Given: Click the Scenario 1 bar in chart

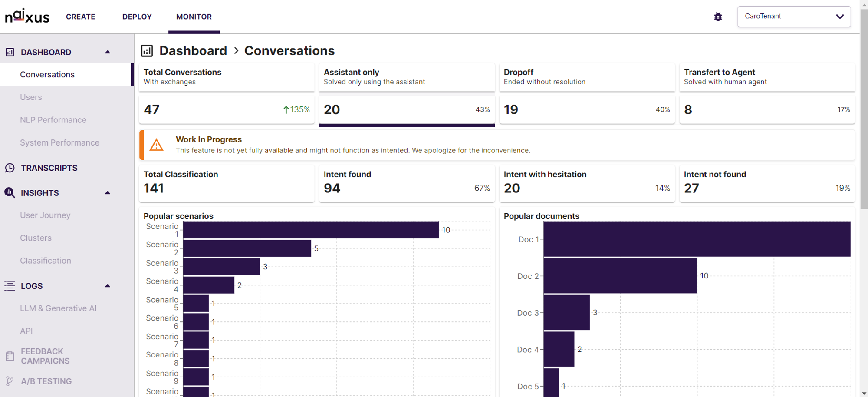Looking at the screenshot, I should [x=311, y=230].
